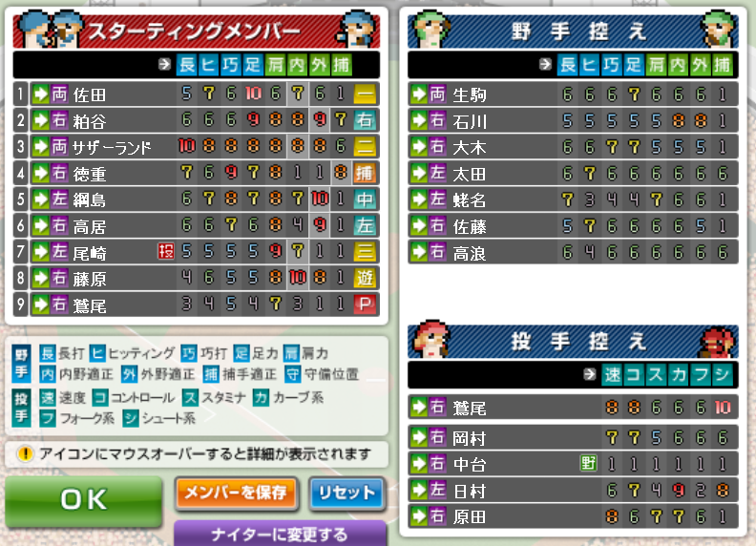Screen dimensions: 756x546
Task: Toggle the 左 handedness tag for 日村
Action: [437, 490]
